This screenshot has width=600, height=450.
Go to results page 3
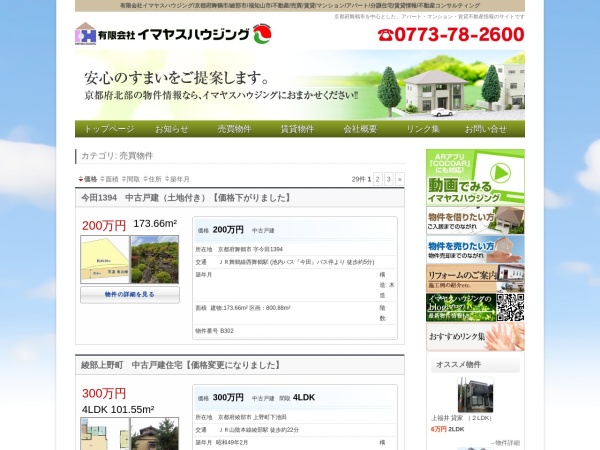click(388, 179)
